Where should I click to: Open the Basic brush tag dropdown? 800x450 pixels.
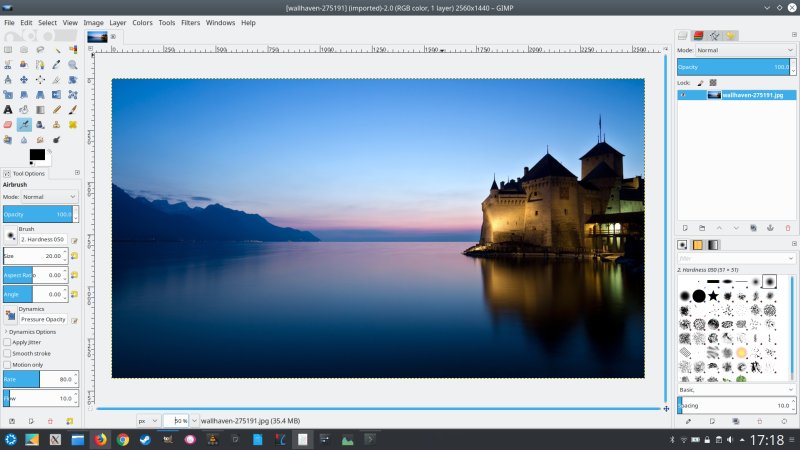click(x=736, y=390)
